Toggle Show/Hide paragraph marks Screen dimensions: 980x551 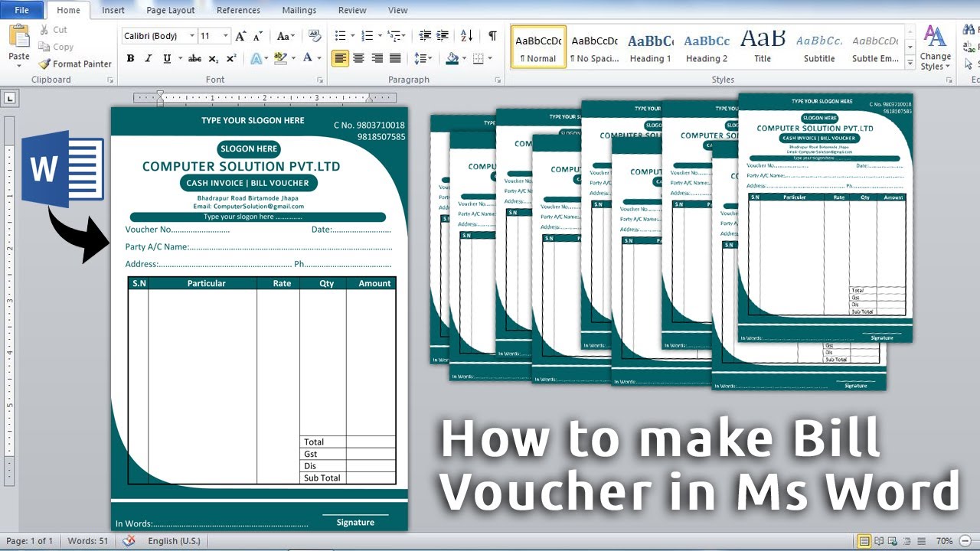pyautogui.click(x=492, y=36)
